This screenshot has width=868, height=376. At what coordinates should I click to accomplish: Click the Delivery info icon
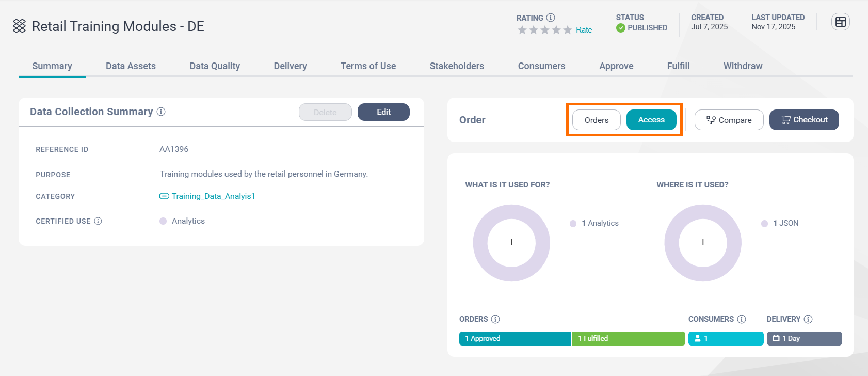[x=808, y=319]
